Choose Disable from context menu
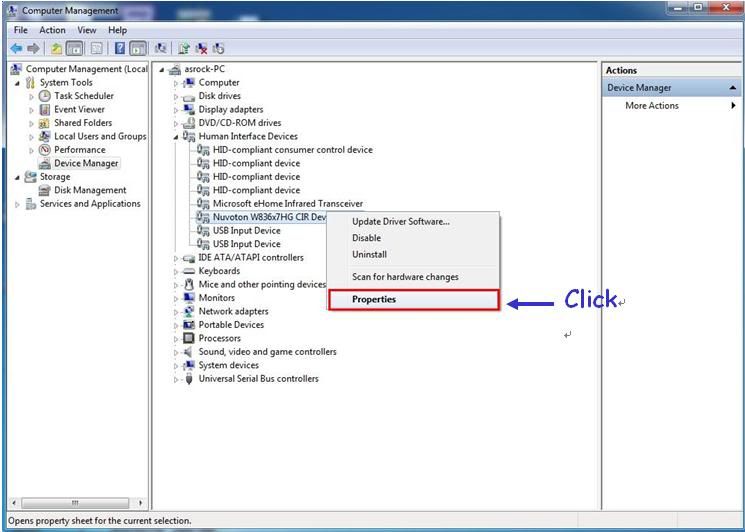 click(x=413, y=238)
